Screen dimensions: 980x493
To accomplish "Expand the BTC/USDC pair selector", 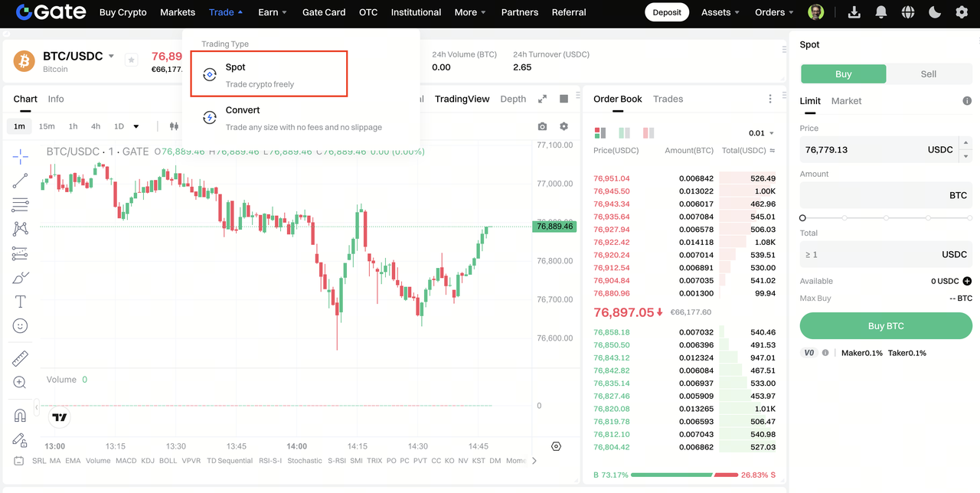I will [111, 56].
